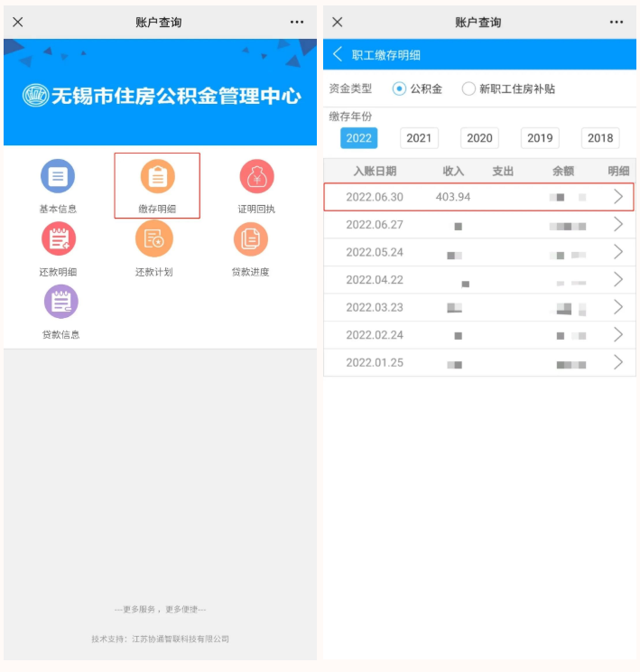Click the date 2022.06.30

coord(375,197)
